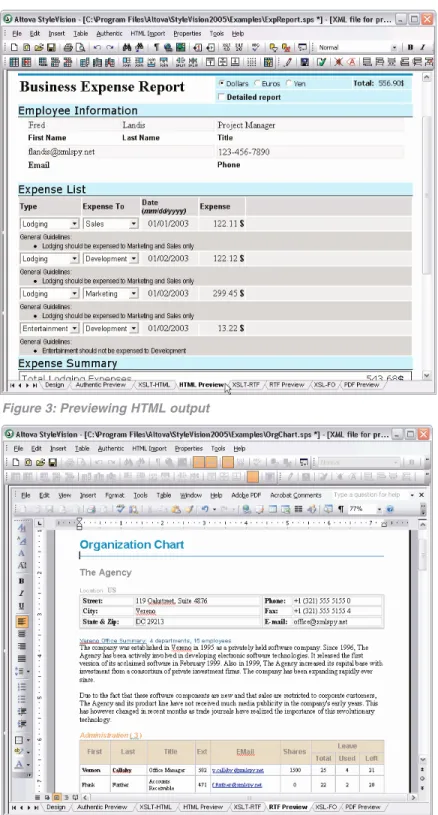Switch to Design tab in top window
438x815 pixels.
[54, 385]
